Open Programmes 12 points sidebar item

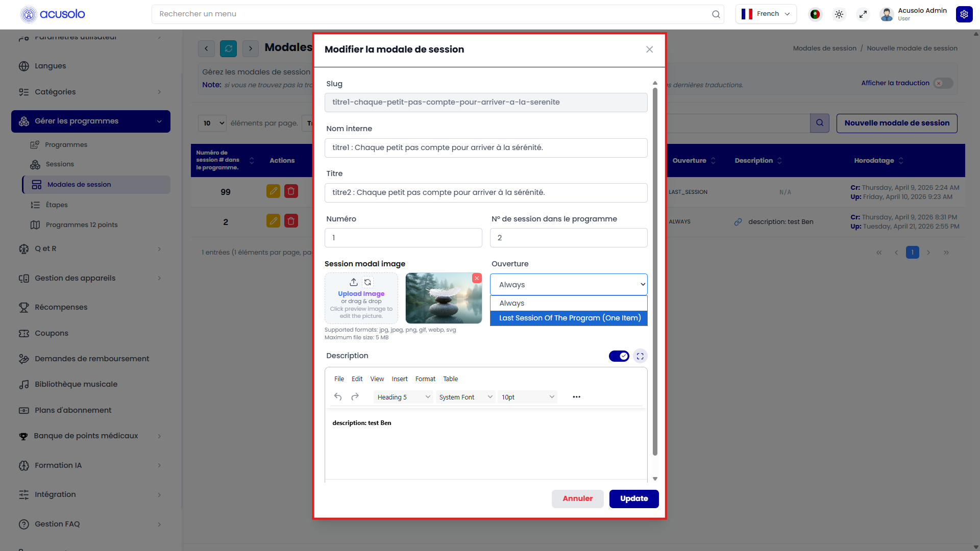tap(82, 225)
